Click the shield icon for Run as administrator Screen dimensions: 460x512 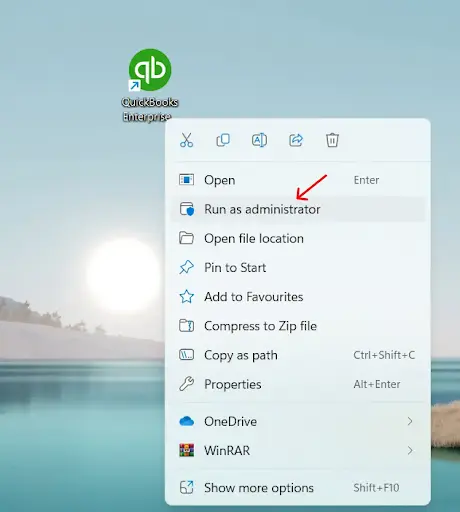tap(187, 209)
